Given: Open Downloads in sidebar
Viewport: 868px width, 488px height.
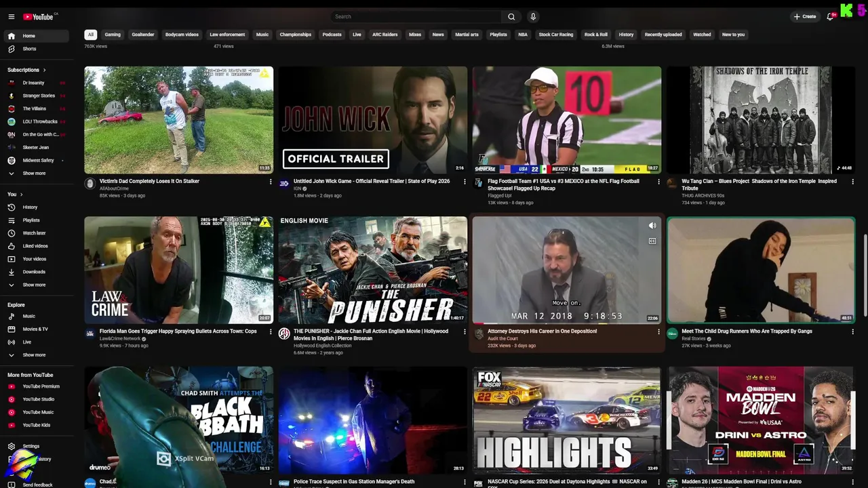Looking at the screenshot, I should (37, 272).
